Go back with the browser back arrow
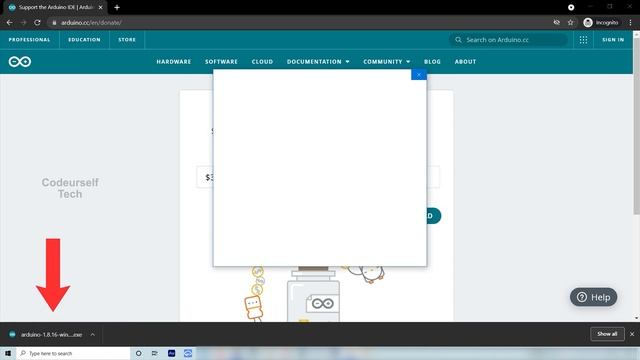The height and width of the screenshot is (360, 640). (9, 23)
